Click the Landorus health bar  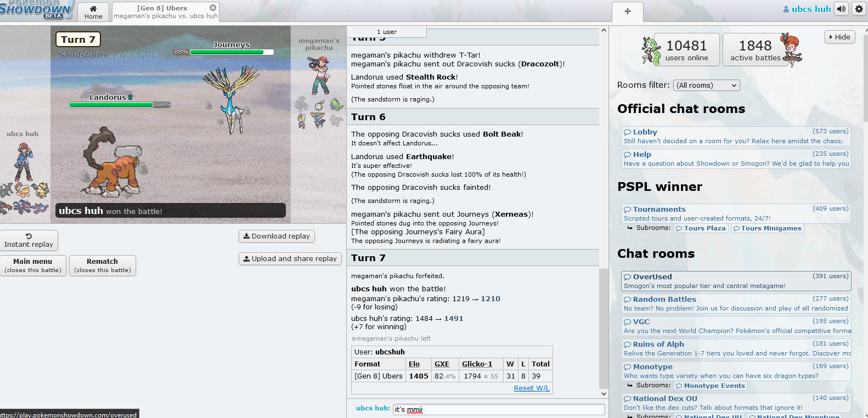point(111,105)
